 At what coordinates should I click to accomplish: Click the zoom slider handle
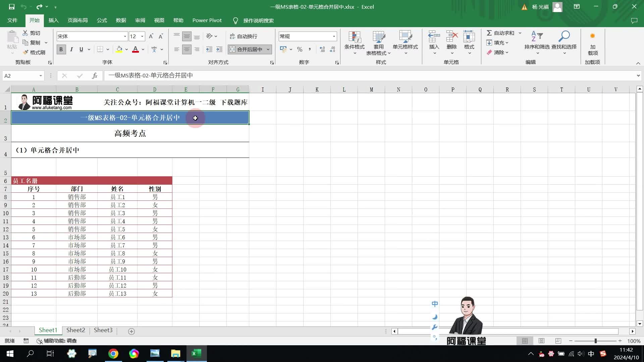[596, 341]
